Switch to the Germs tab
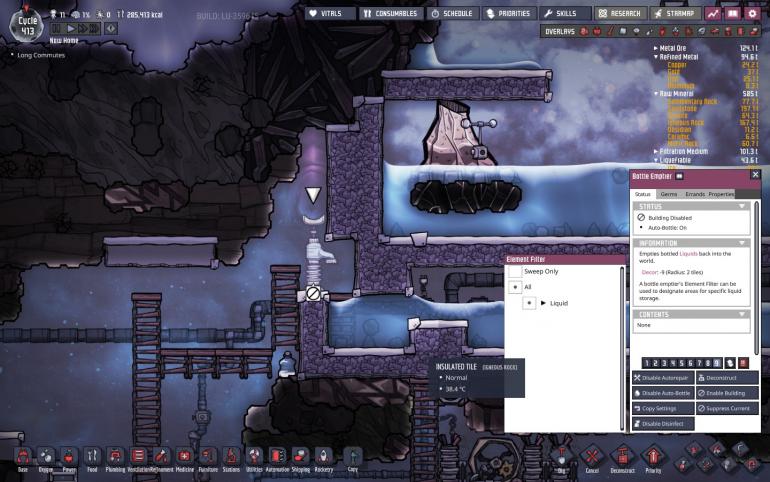The height and width of the screenshot is (482, 770). (668, 194)
